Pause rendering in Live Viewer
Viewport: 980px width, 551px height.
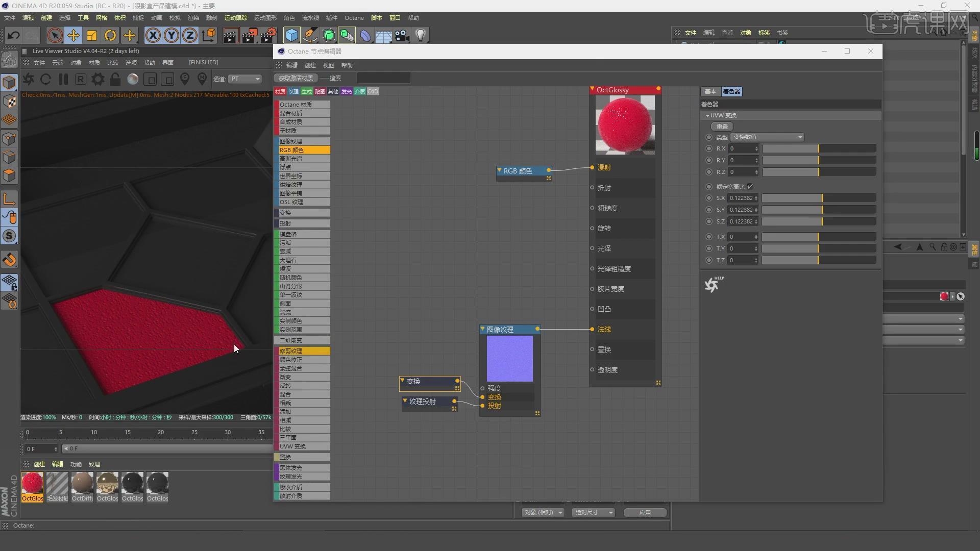pyautogui.click(x=63, y=79)
